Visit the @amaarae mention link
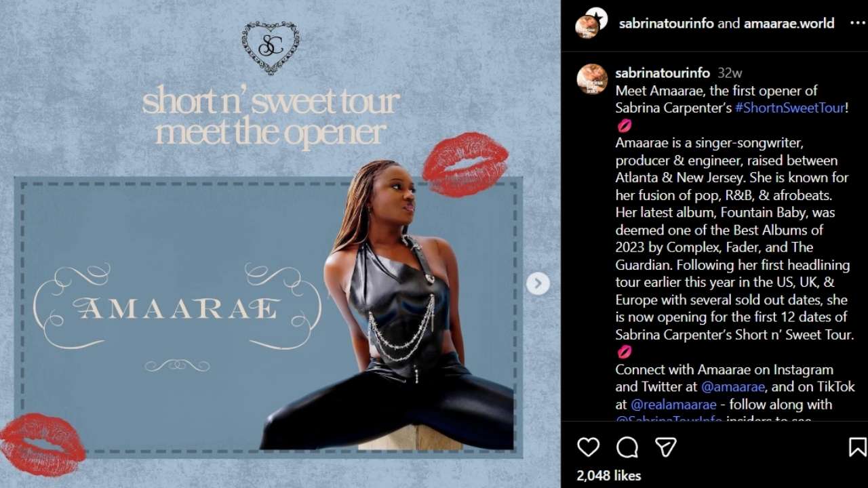The height and width of the screenshot is (488, 868). tap(733, 387)
